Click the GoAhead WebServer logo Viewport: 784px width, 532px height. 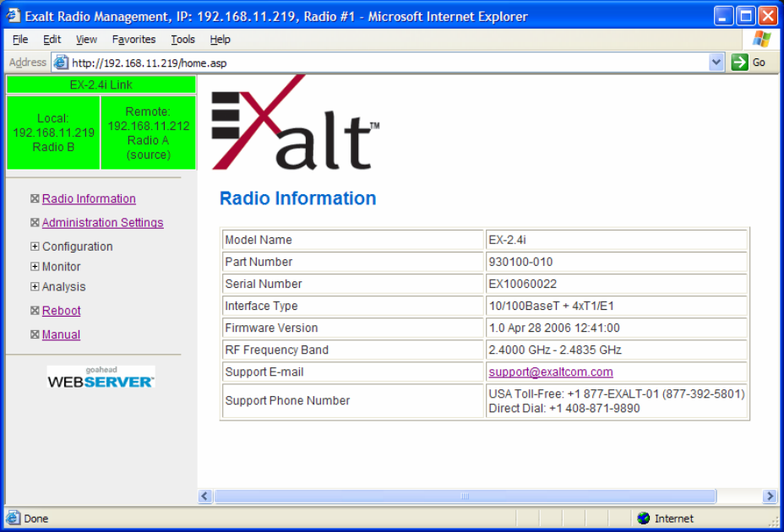tap(101, 377)
